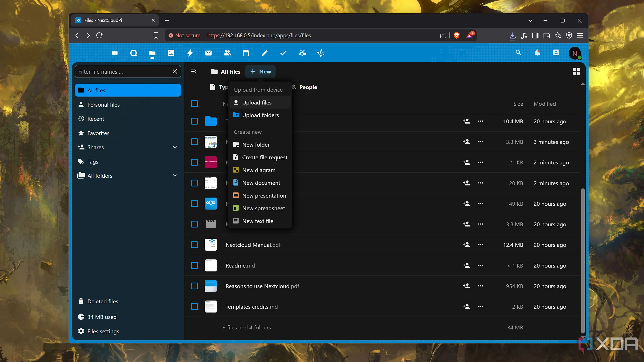
Task: Tick the Templates credits.md checkbox
Action: coord(194,307)
